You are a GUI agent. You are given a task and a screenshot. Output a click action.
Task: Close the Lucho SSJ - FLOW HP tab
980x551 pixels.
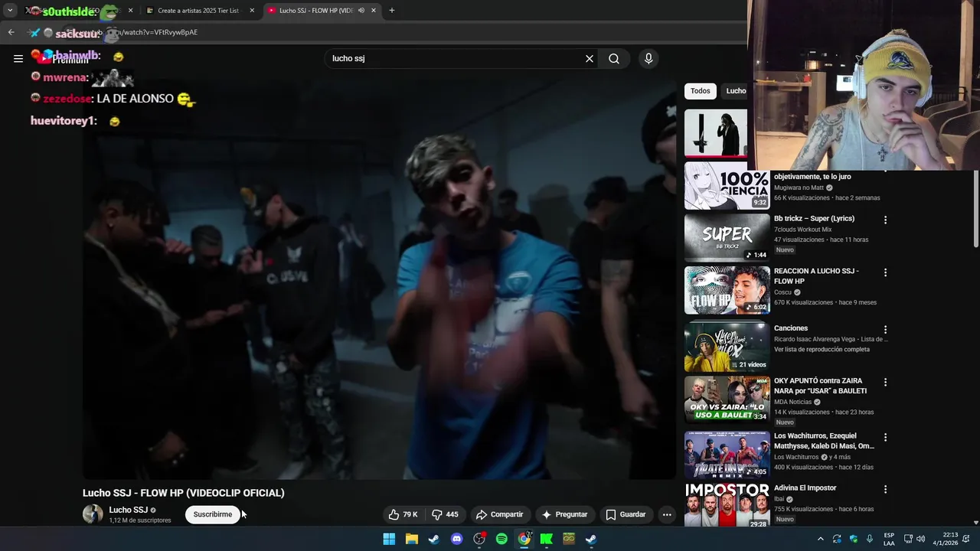click(x=374, y=11)
